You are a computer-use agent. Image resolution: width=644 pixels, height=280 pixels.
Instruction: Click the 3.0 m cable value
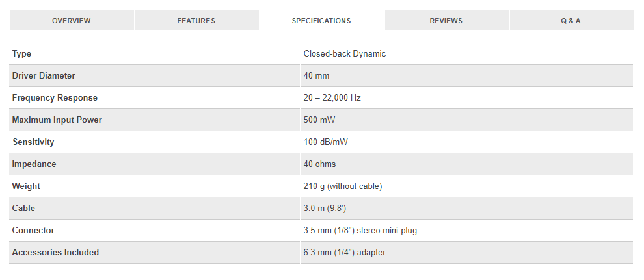pos(325,209)
